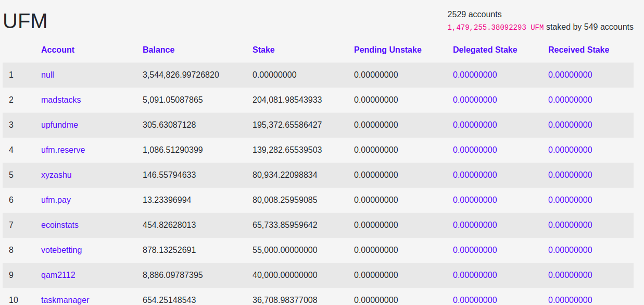This screenshot has width=644, height=305.
Task: Select the UFM page heading
Action: (26, 21)
